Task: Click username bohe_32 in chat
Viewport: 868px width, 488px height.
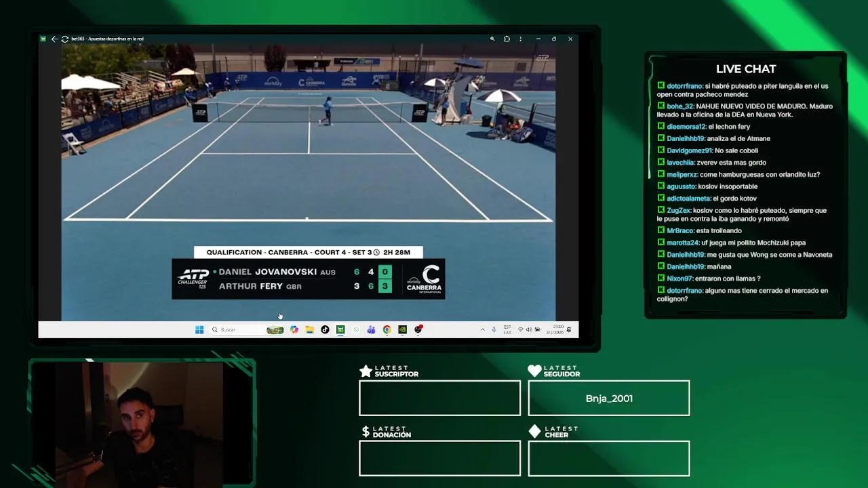Action: (680, 106)
